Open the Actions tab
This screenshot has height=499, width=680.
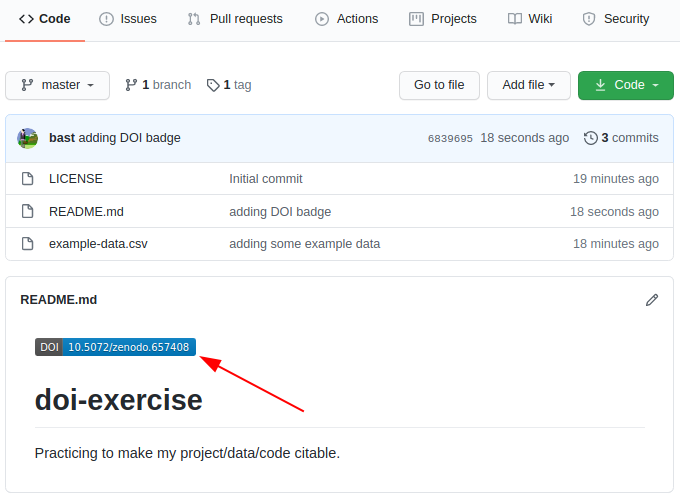coord(347,19)
